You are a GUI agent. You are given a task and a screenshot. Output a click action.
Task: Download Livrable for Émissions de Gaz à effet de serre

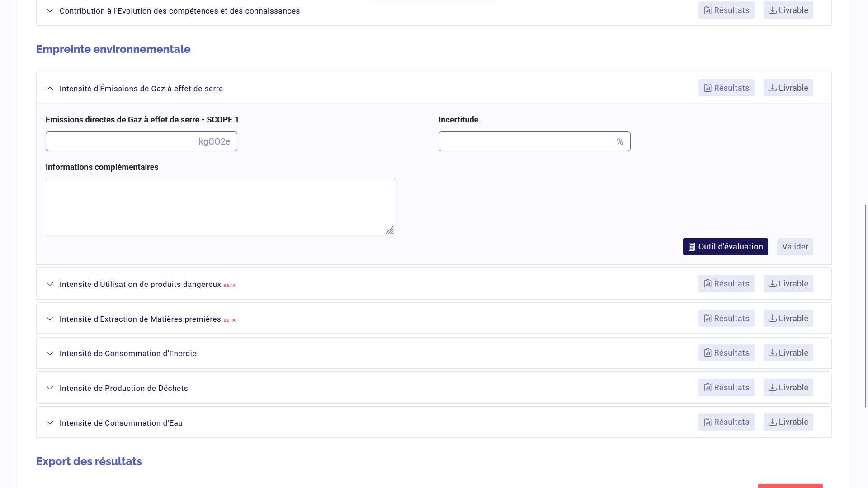[x=788, y=88]
